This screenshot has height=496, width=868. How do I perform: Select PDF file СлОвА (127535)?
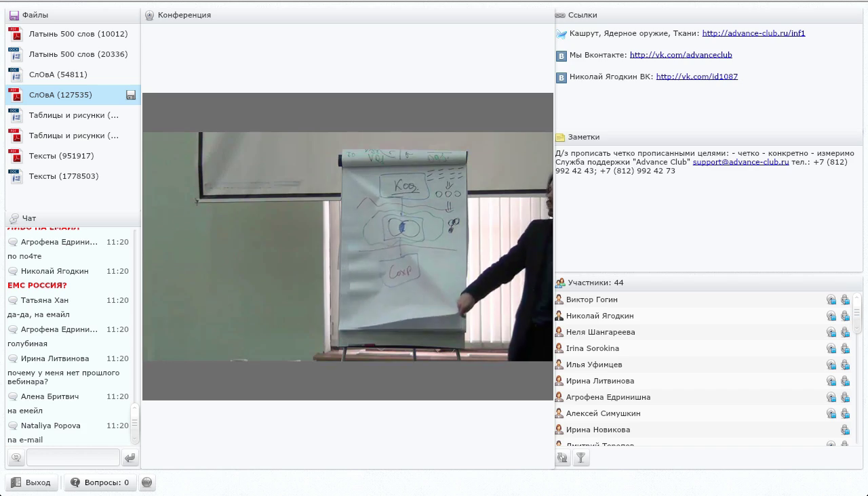pyautogui.click(x=73, y=95)
